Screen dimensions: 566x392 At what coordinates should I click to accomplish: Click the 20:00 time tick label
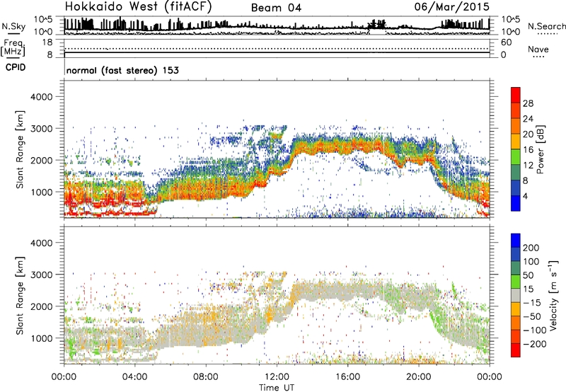[418, 377]
